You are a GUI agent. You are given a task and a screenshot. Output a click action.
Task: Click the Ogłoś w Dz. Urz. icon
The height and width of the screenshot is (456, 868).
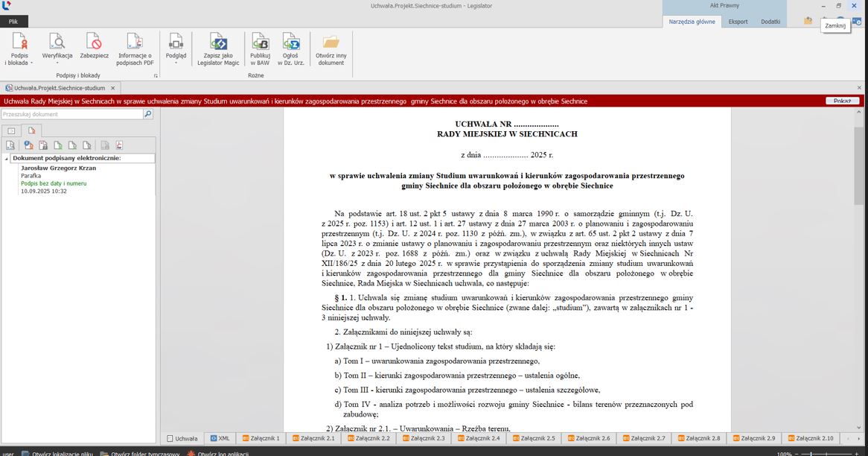290,42
